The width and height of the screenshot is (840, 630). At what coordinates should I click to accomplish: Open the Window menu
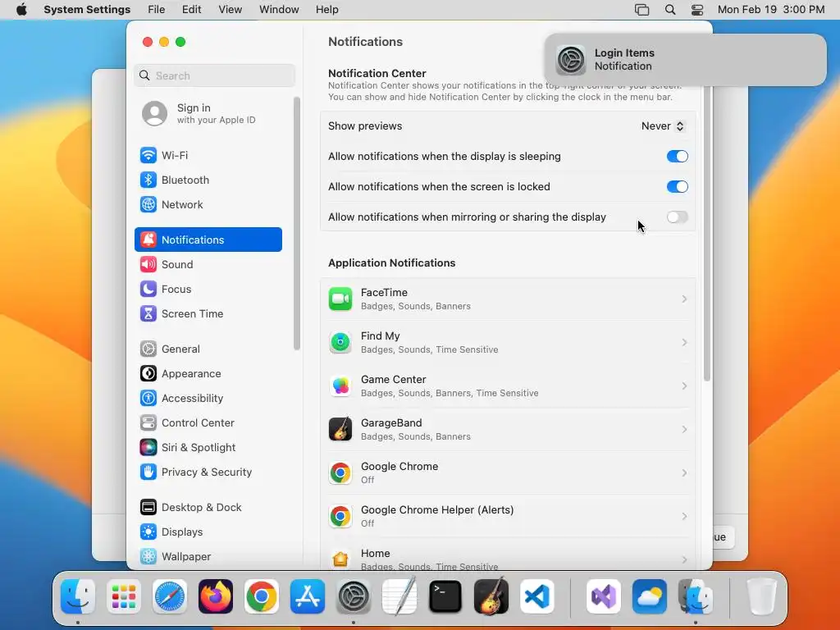click(x=279, y=10)
